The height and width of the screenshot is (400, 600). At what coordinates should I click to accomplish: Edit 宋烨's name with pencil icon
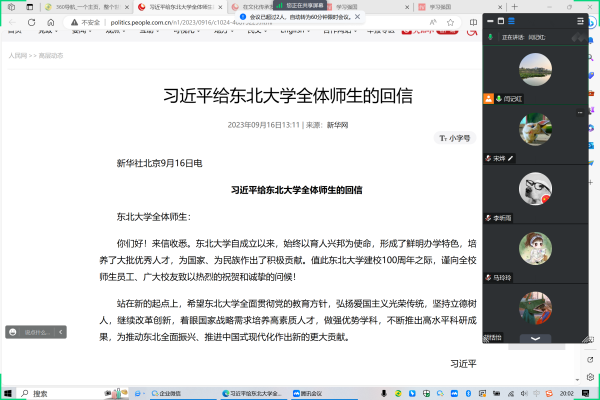click(510, 158)
